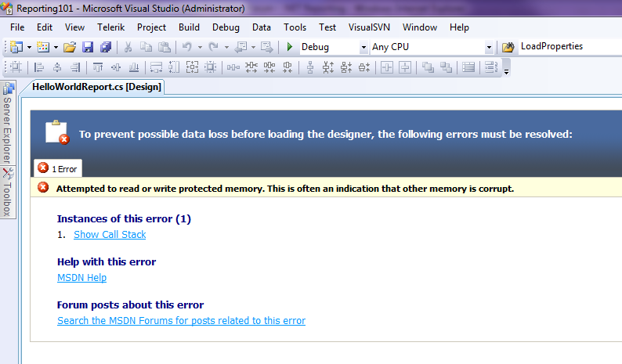Click the Align Lefts icon
Screen dimensions: 622x364
click(38, 67)
